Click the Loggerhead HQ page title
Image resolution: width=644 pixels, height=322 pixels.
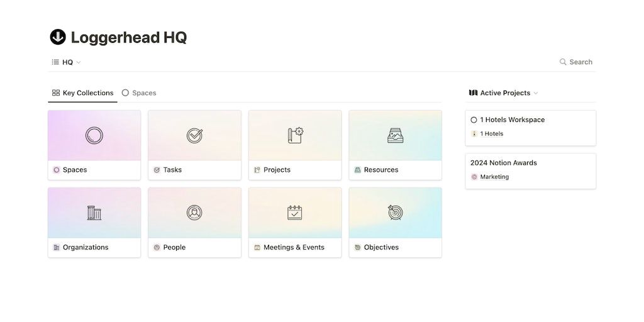129,37
